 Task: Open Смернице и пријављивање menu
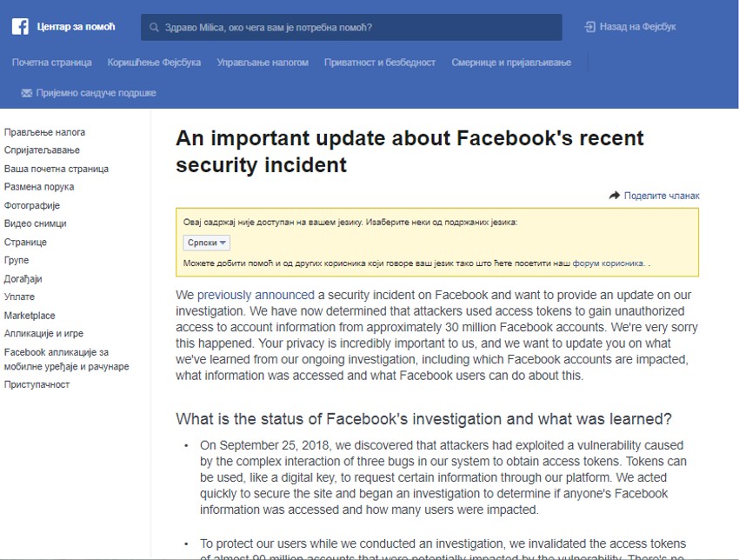pyautogui.click(x=511, y=63)
